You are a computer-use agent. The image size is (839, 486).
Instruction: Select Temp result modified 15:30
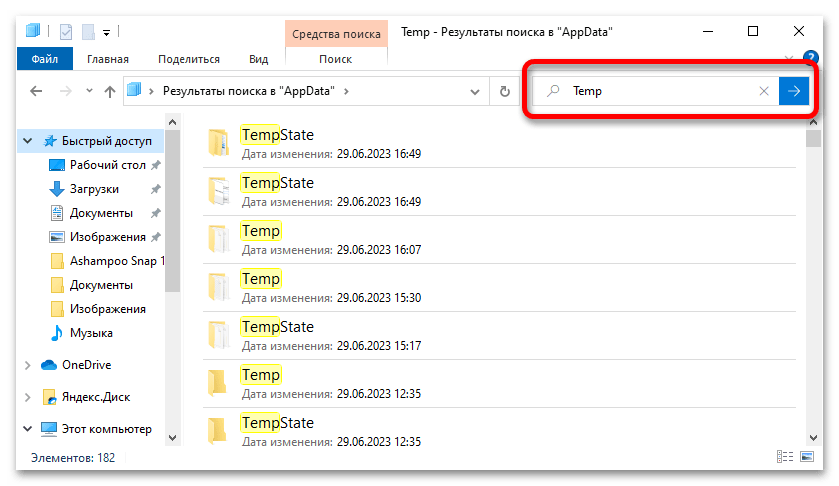pyautogui.click(x=499, y=287)
